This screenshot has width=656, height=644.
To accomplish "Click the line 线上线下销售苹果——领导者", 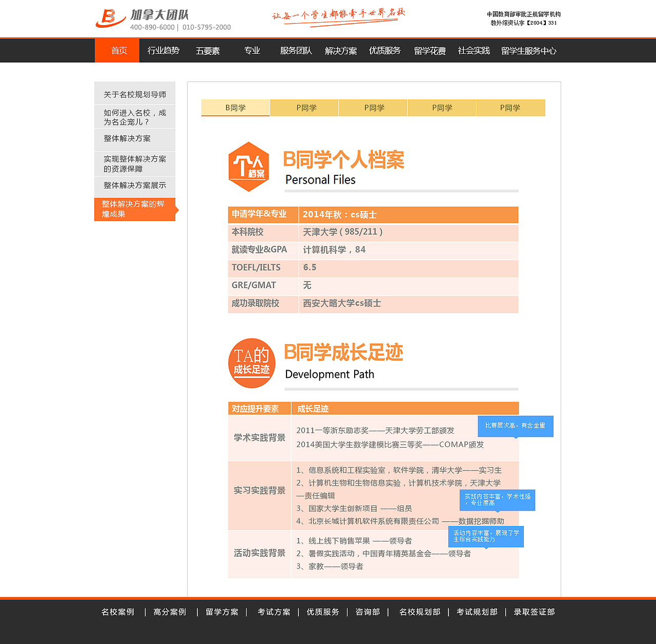I will (354, 541).
